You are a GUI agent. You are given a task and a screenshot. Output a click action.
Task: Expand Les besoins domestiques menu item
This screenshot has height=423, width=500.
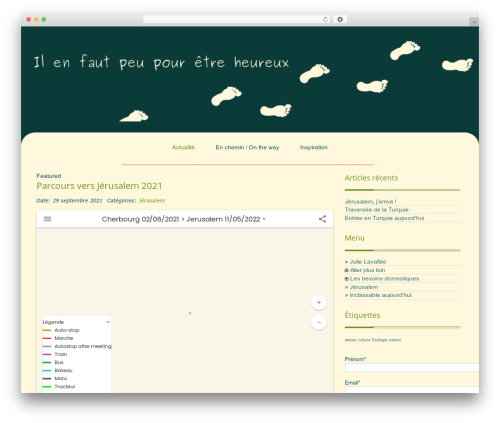pos(347,279)
